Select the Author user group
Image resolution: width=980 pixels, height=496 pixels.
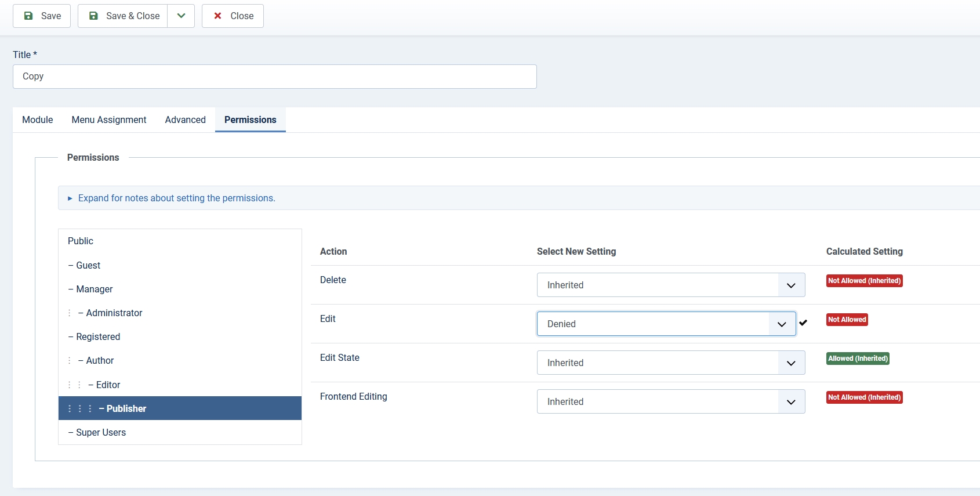click(x=100, y=360)
